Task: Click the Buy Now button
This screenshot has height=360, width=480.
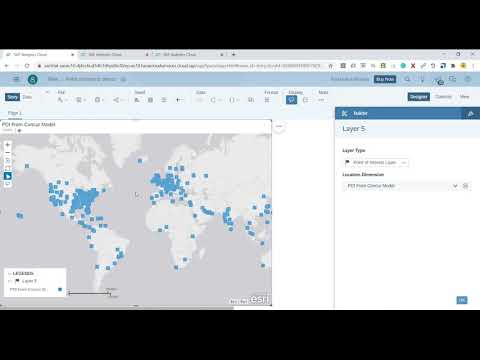Action: 385,79
